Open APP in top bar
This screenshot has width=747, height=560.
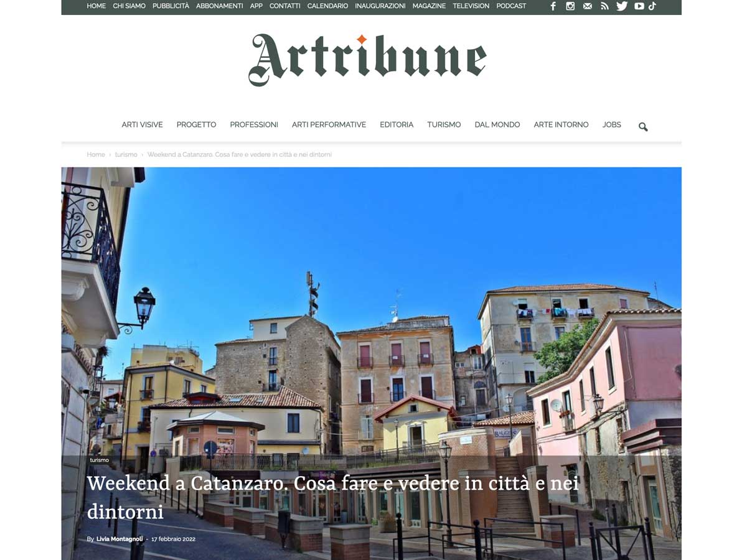(256, 6)
